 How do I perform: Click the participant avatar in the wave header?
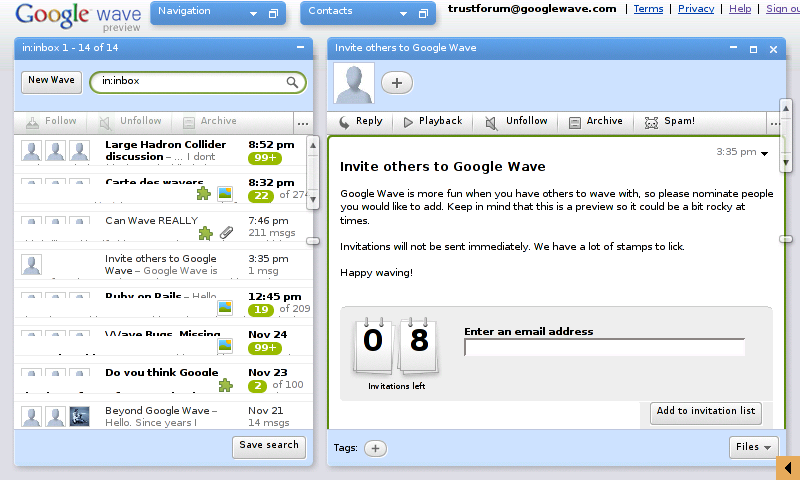(x=354, y=83)
